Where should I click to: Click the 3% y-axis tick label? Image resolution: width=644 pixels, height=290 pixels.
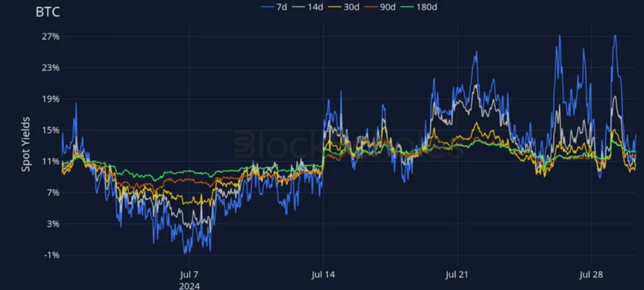[x=54, y=224]
